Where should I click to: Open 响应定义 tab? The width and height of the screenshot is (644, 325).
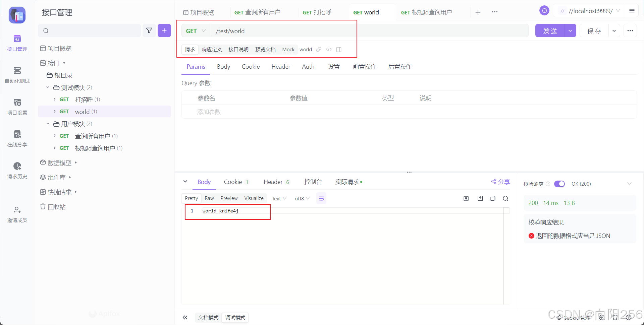click(212, 50)
